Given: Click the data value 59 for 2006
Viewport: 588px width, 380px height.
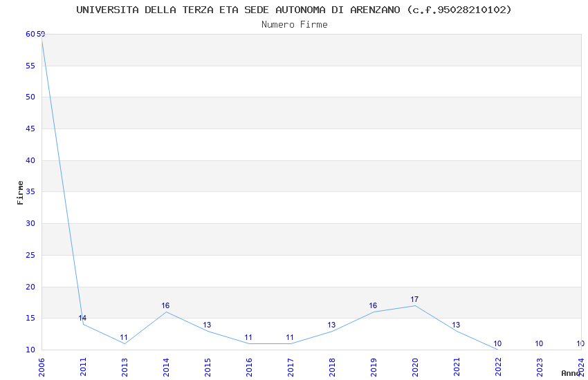Looking at the screenshot, I should (x=41, y=34).
